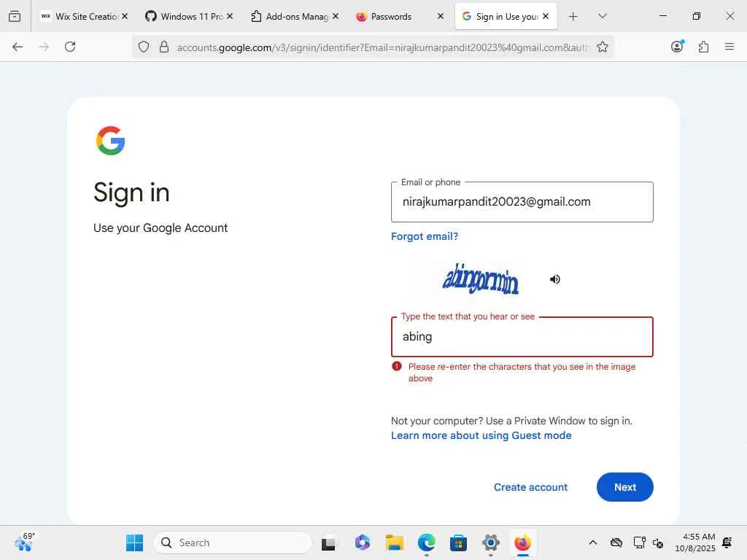Screen dimensions: 747x560
Task: Bookmark this page with the star icon
Action: click(602, 47)
